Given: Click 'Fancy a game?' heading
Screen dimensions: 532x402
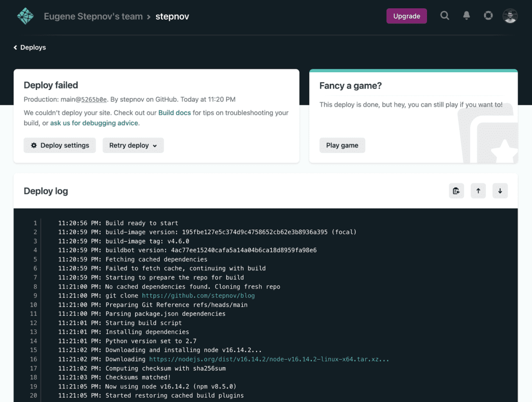Looking at the screenshot, I should coord(351,86).
